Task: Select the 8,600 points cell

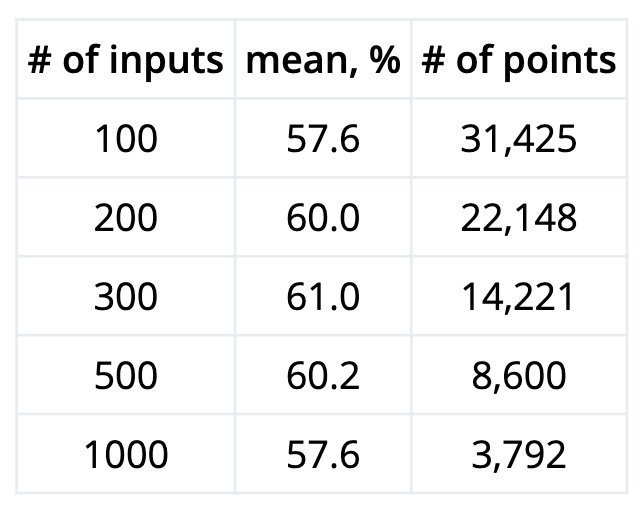Action: 518,375
